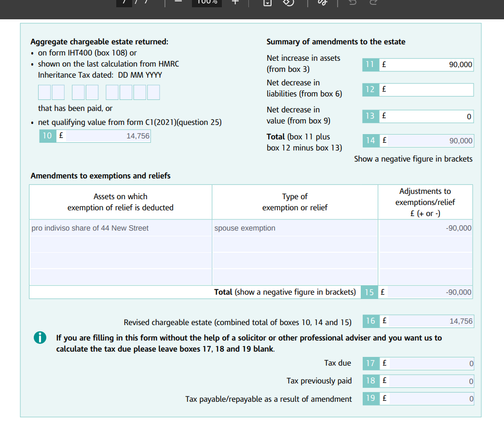
Task: Click the zoom percentage field
Action: [207, 2]
